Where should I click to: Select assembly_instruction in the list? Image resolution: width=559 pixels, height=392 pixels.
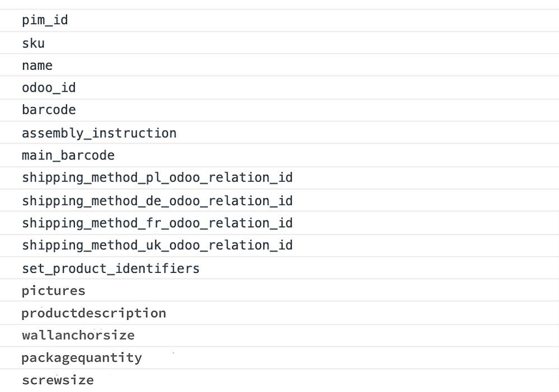pos(99,133)
